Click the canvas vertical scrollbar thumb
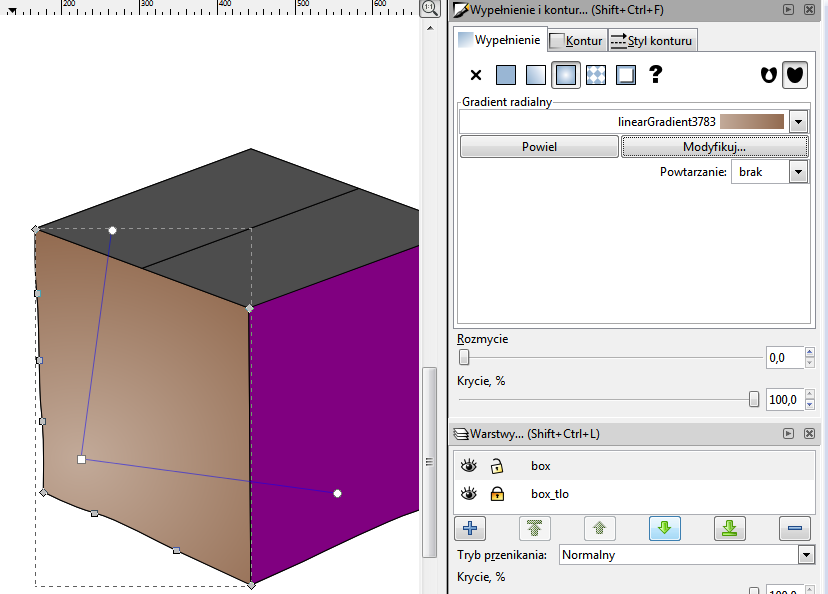The image size is (828, 594). [x=430, y=462]
